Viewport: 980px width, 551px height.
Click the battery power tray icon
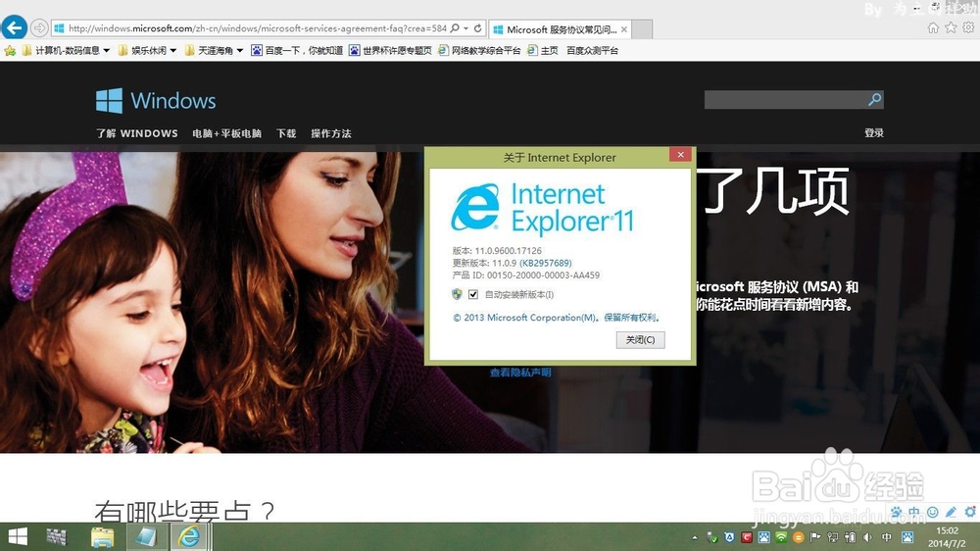pyautogui.click(x=850, y=537)
